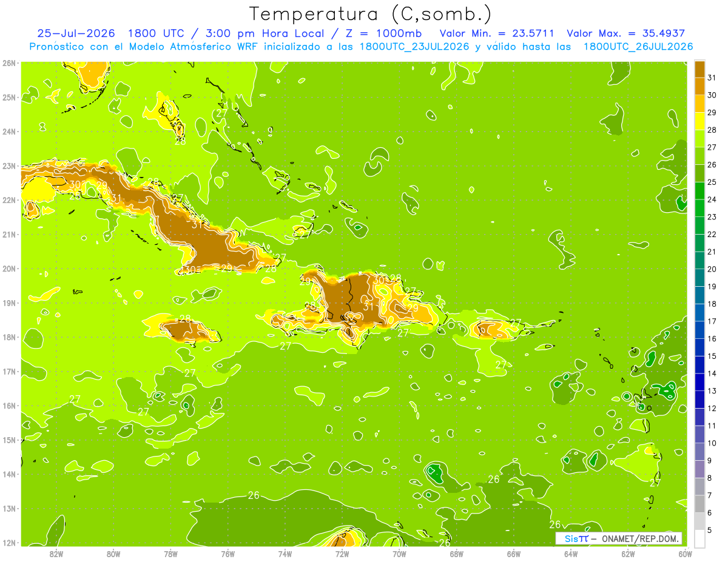This screenshot has height=562, width=728.
Task: Click the '80W' longitude axis label
Action: (x=113, y=554)
